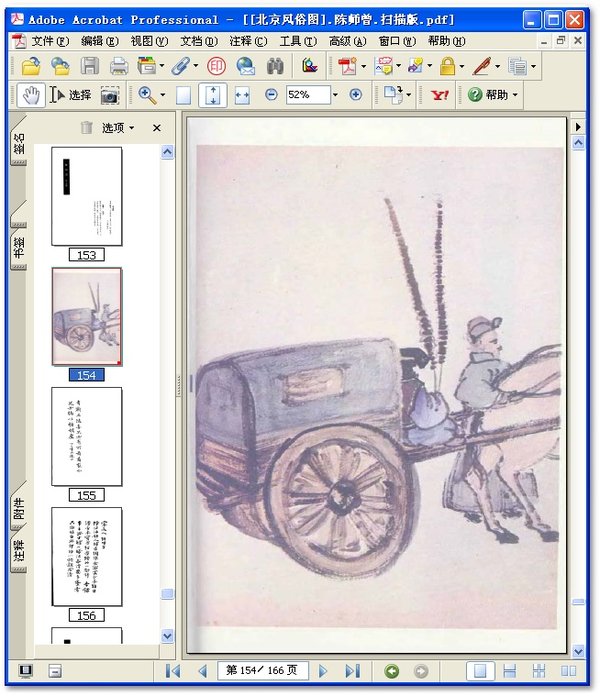Click the organizer icon in the toolbar

click(147, 67)
